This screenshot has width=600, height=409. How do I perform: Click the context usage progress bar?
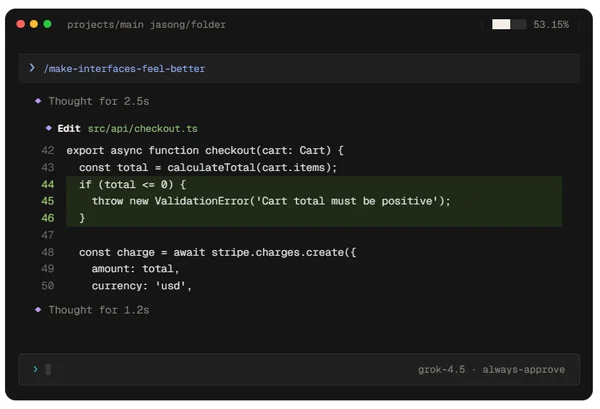[x=509, y=24]
